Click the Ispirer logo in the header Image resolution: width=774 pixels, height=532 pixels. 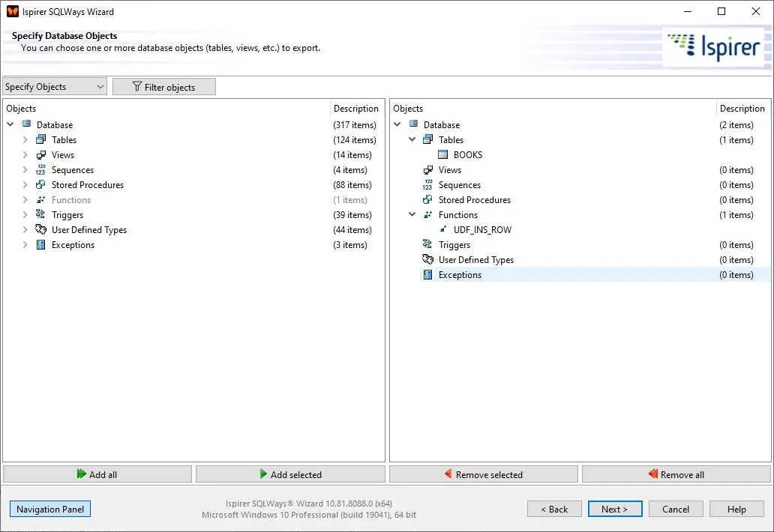[x=713, y=47]
